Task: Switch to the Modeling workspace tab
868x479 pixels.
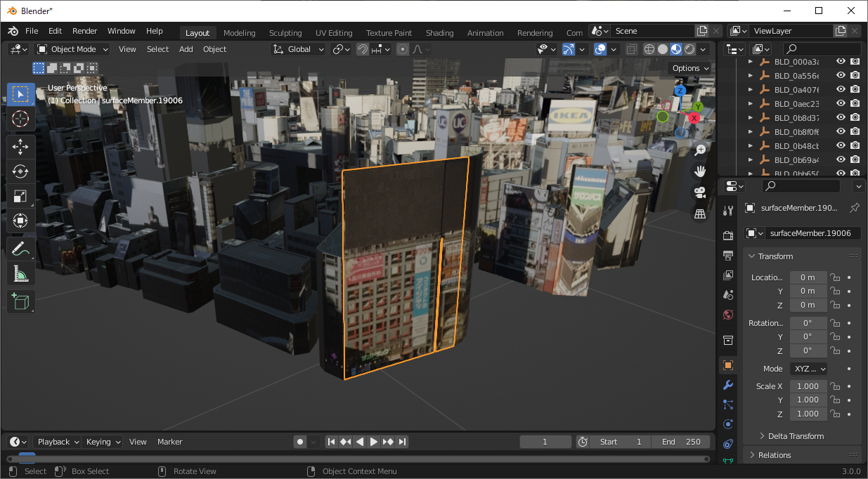Action: click(x=240, y=33)
